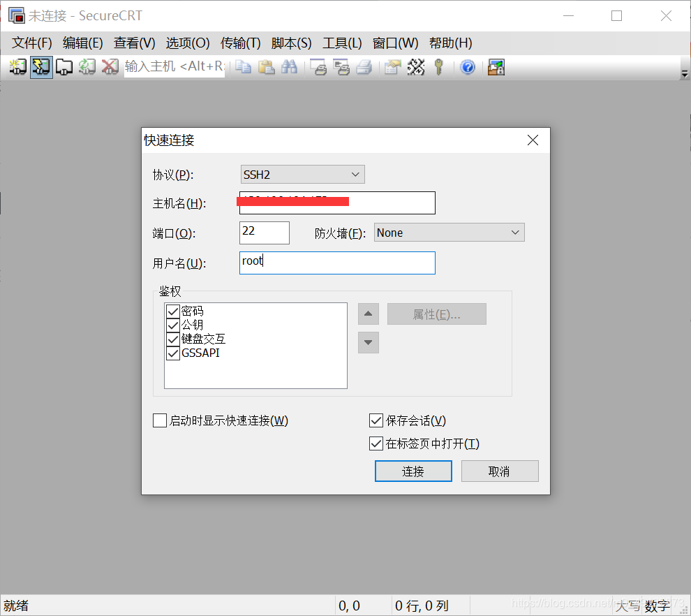Click the Connect session toolbar icon
Image resolution: width=691 pixels, height=616 pixels.
[18, 67]
